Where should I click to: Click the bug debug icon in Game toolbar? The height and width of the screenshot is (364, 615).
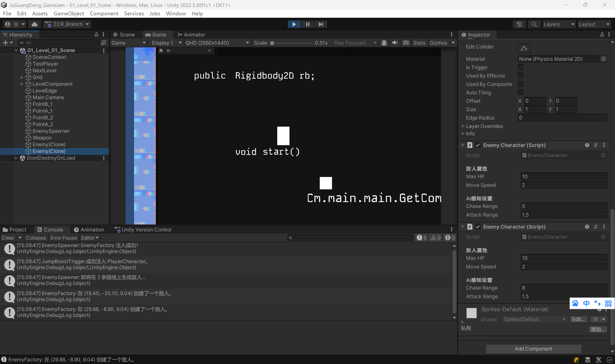tap(384, 43)
